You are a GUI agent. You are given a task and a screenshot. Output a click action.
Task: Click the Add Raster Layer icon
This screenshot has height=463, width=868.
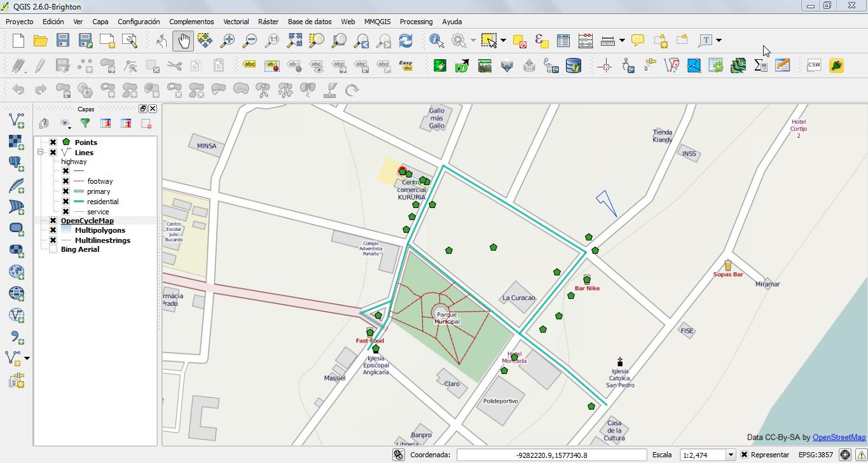click(x=17, y=141)
